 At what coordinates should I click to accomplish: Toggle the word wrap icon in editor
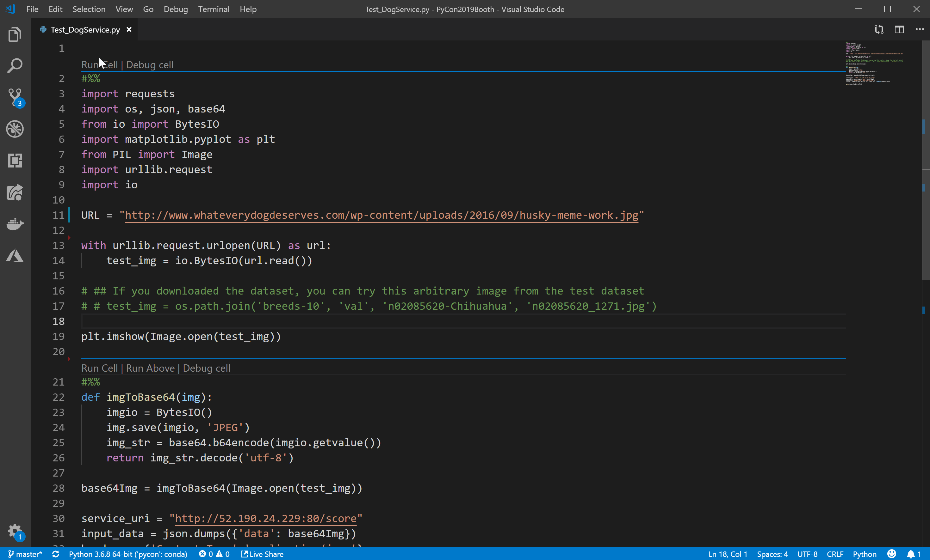pyautogui.click(x=878, y=29)
